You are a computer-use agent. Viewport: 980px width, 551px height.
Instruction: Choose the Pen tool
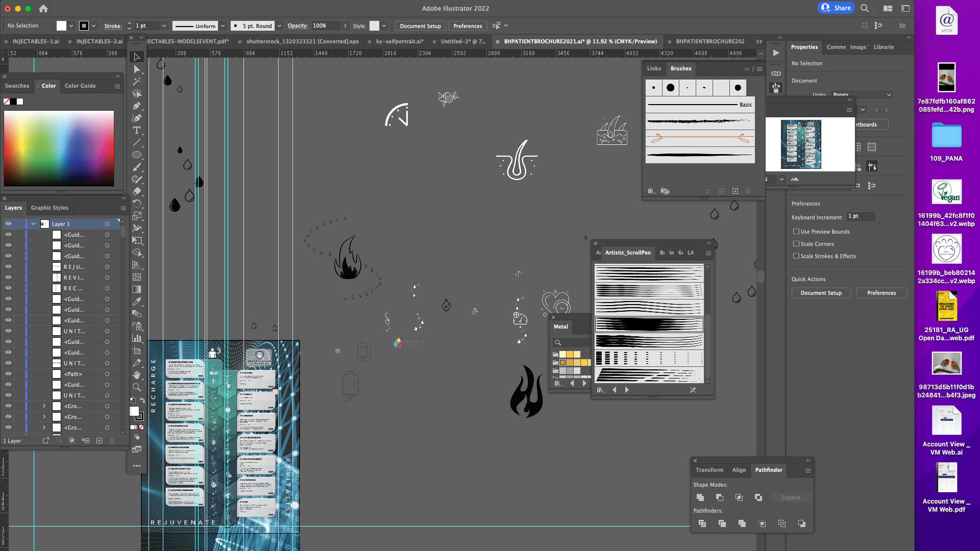point(137,106)
